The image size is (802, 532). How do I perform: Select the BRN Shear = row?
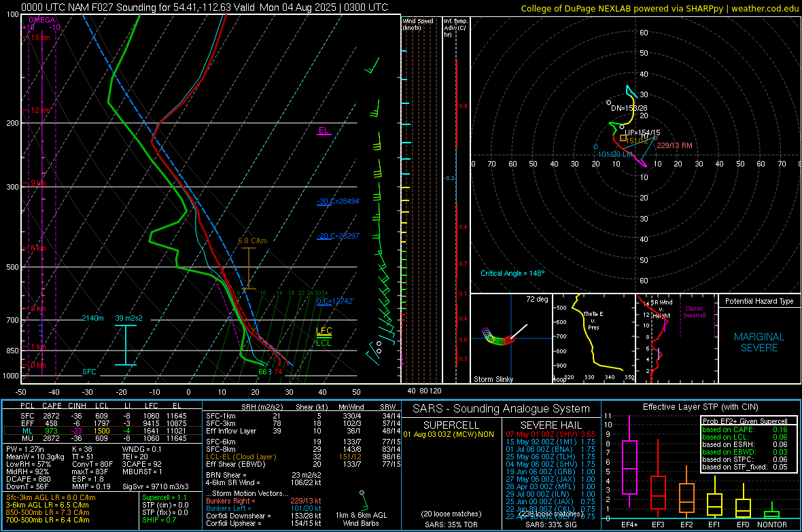264,475
